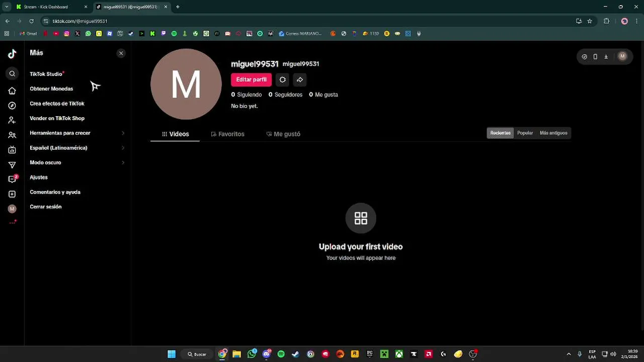The height and width of the screenshot is (362, 644).
Task: Open TikTok Studio from the Más menu
Action: tap(46, 74)
